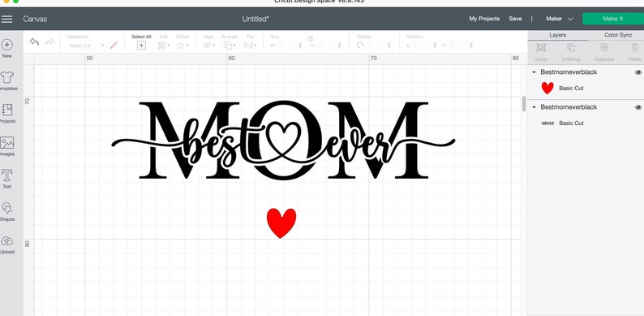Collapse the first Bestmomeverblack layer group
This screenshot has width=644, height=316.
534,72
